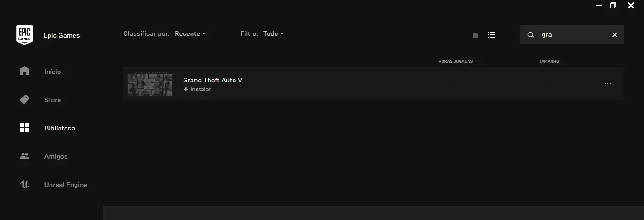Screen dimensions: 644x220
Task: Switch to list view layout
Action: (x=491, y=35)
